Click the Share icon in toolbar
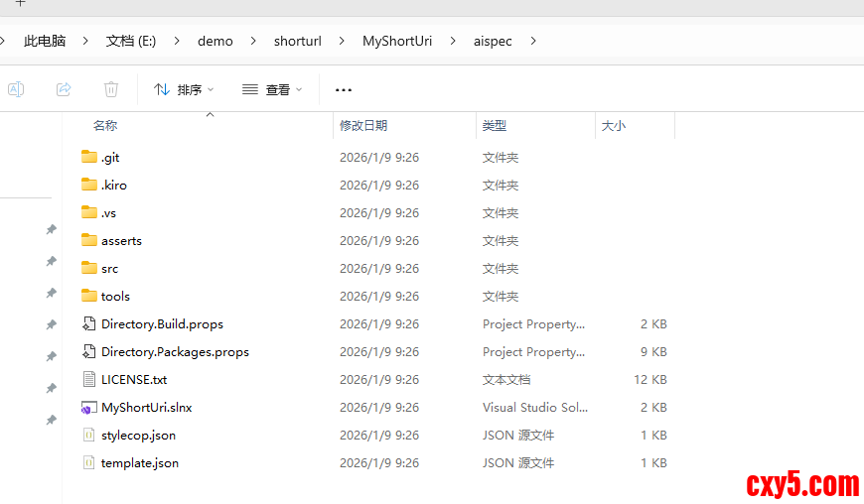Image resolution: width=864 pixels, height=504 pixels. (64, 89)
